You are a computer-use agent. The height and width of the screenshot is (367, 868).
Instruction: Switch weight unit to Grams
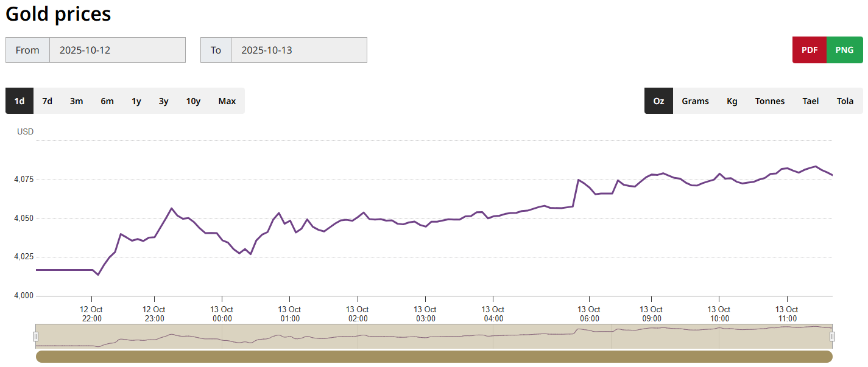[x=695, y=101]
